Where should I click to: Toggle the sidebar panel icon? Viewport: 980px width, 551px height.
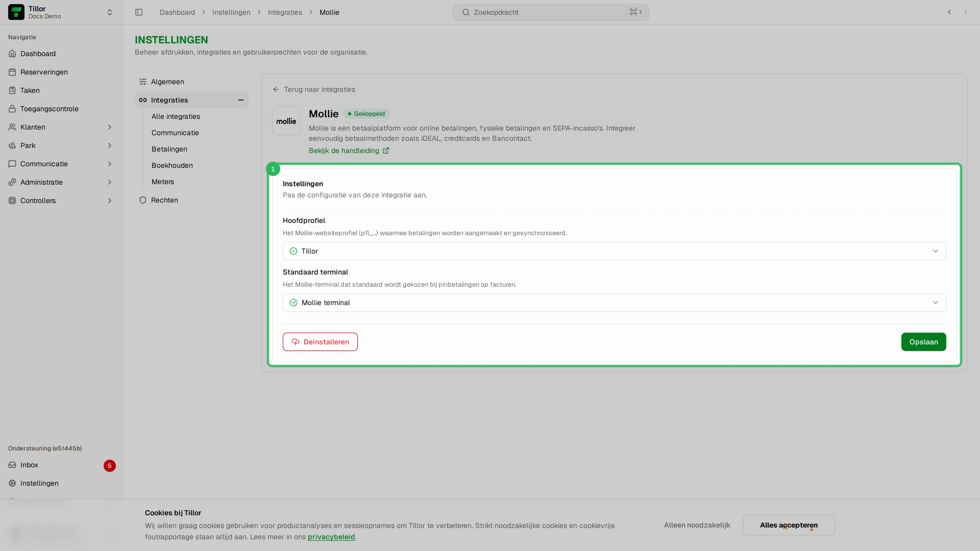(139, 12)
